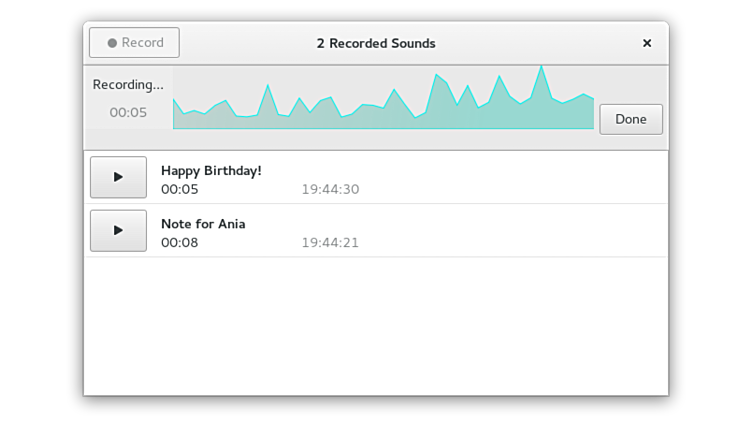Click the 19:44:30 timestamp
The width and height of the screenshot is (752, 423).
pos(330,190)
